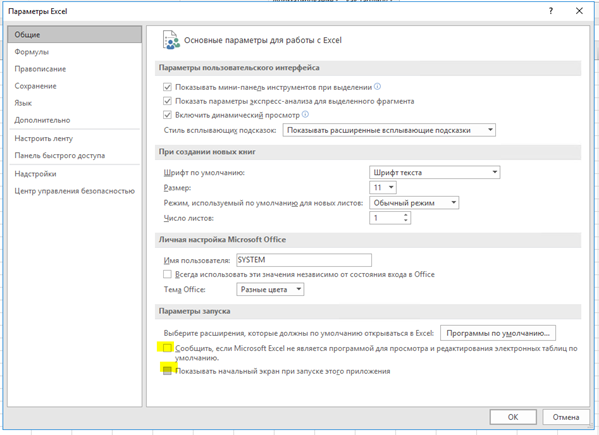The width and height of the screenshot is (599, 435).
Task: Toggle 'Показать параметры экспресс-анализа' checkbox
Action: pos(167,101)
